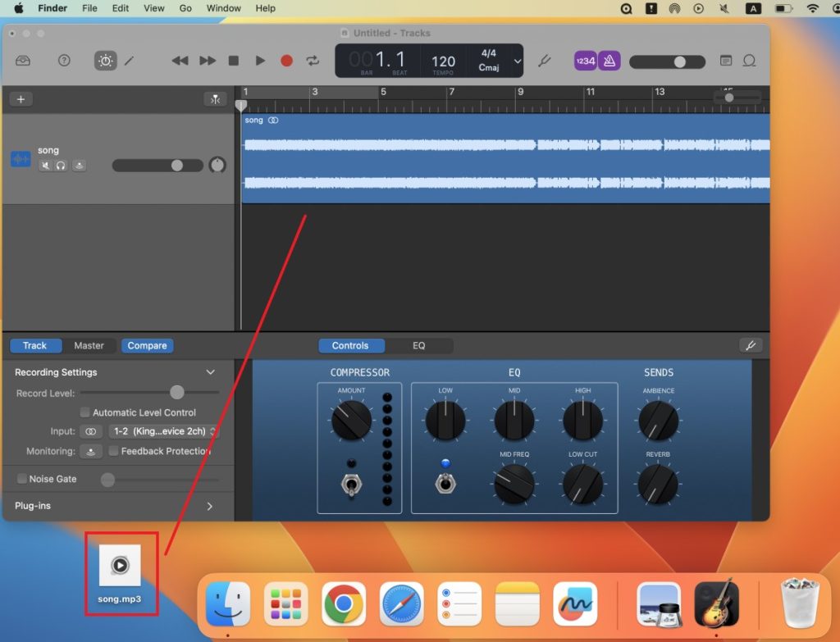Toggle the Smart Controls dial button

(x=105, y=61)
